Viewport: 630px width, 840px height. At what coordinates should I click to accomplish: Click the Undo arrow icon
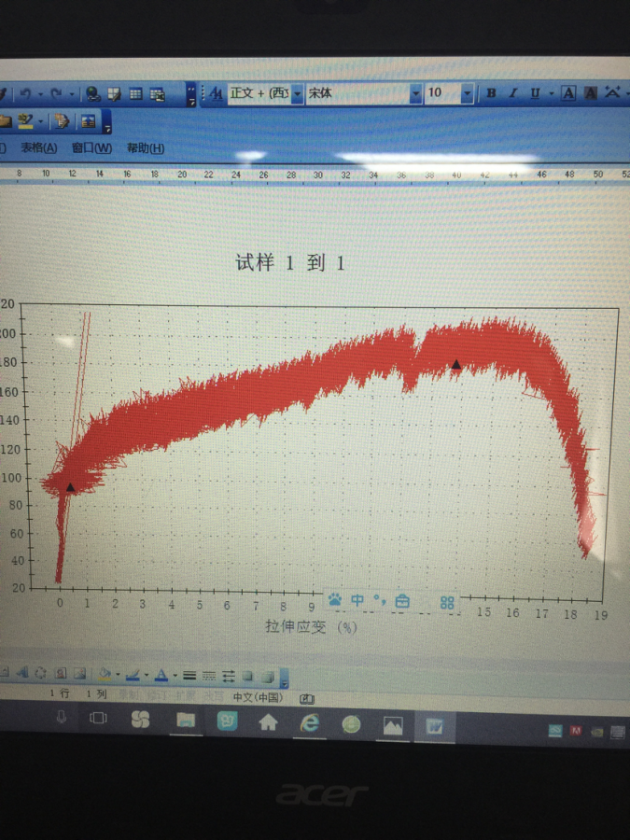coord(24,93)
